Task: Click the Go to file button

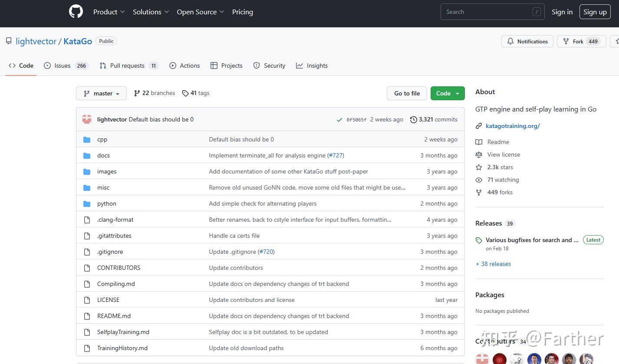Action: point(407,93)
